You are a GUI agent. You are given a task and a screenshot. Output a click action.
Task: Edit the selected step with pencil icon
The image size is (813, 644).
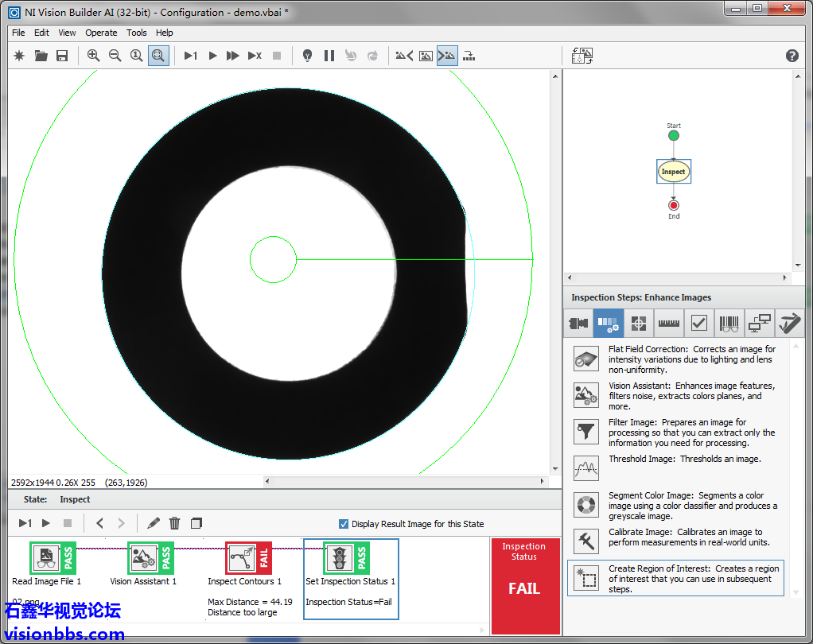tap(154, 523)
